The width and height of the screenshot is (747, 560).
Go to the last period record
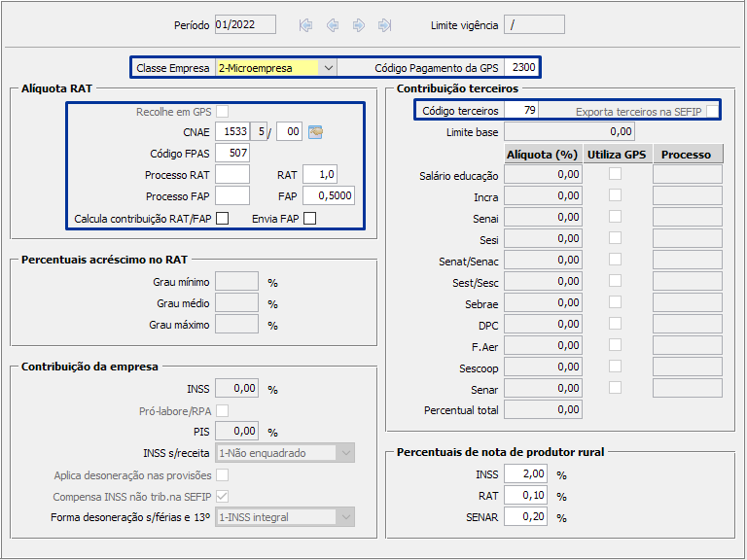coord(385,25)
